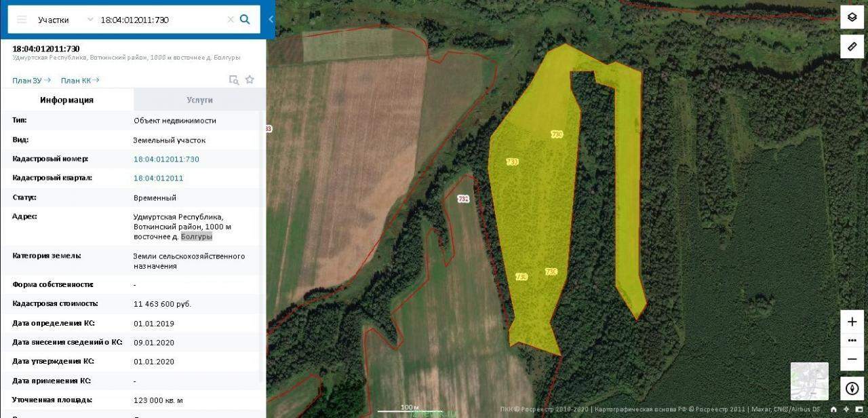
Task: Toggle geolocation crosshair icon in bottom bar
Action: coord(846,409)
